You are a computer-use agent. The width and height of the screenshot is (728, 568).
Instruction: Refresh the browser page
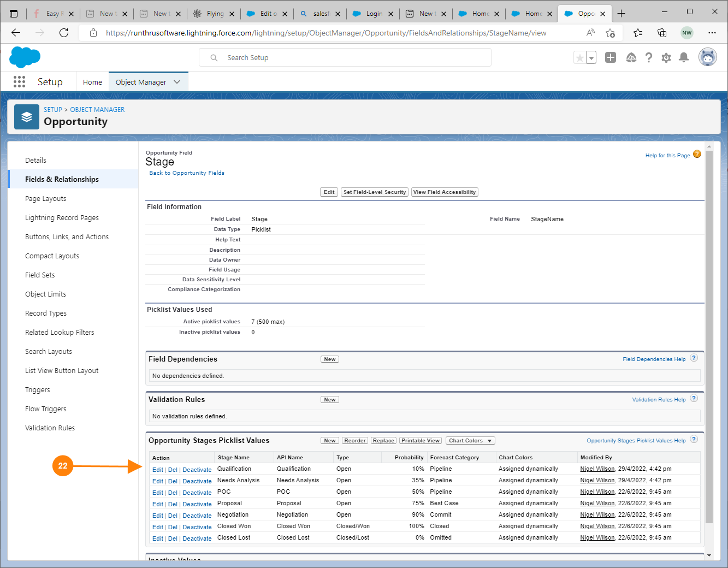coord(64,33)
